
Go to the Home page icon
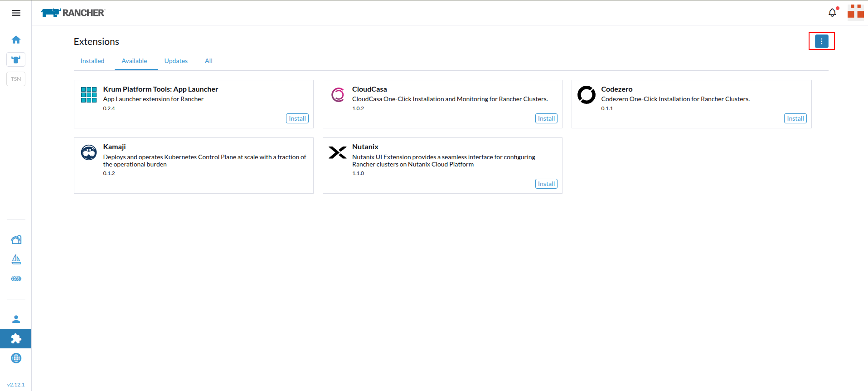(x=16, y=40)
